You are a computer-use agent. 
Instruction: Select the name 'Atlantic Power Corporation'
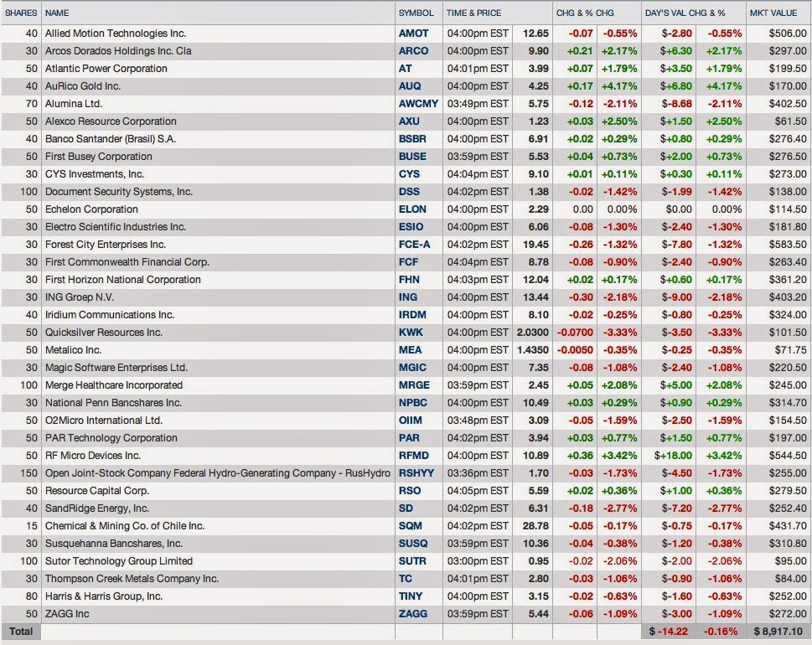click(106, 69)
